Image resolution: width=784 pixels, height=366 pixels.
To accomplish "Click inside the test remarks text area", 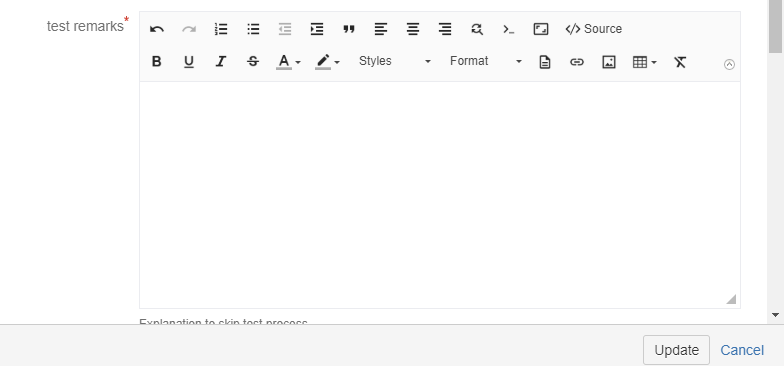I will tap(440, 195).
